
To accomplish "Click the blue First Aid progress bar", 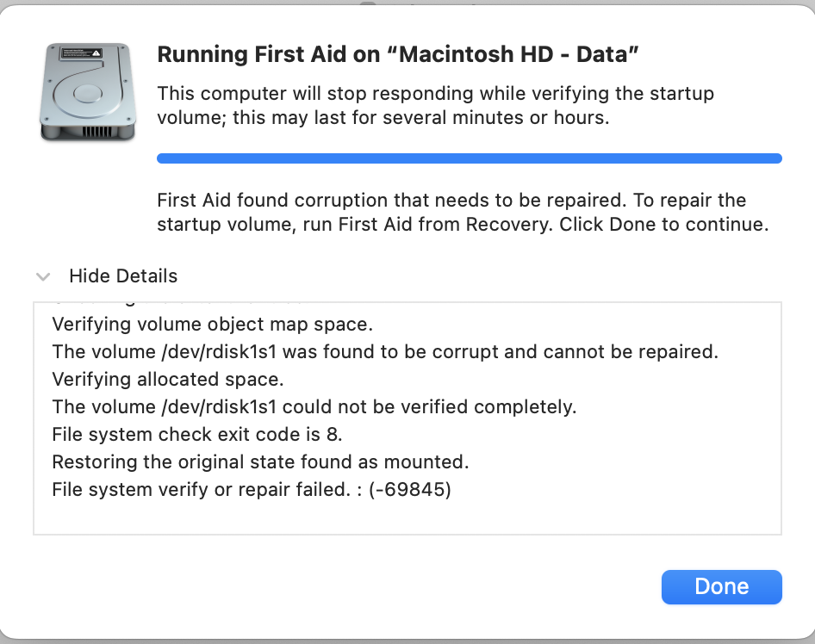I will point(469,158).
